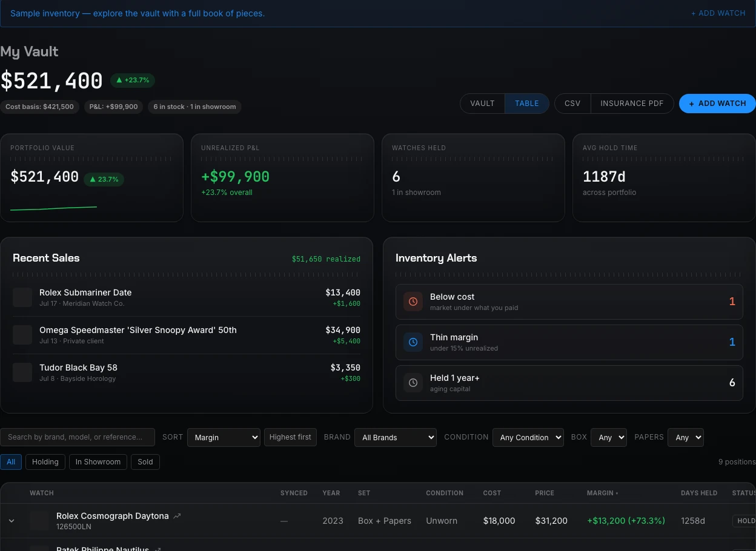Click the Year column header
Screen dimensions: 756x551
pos(331,493)
